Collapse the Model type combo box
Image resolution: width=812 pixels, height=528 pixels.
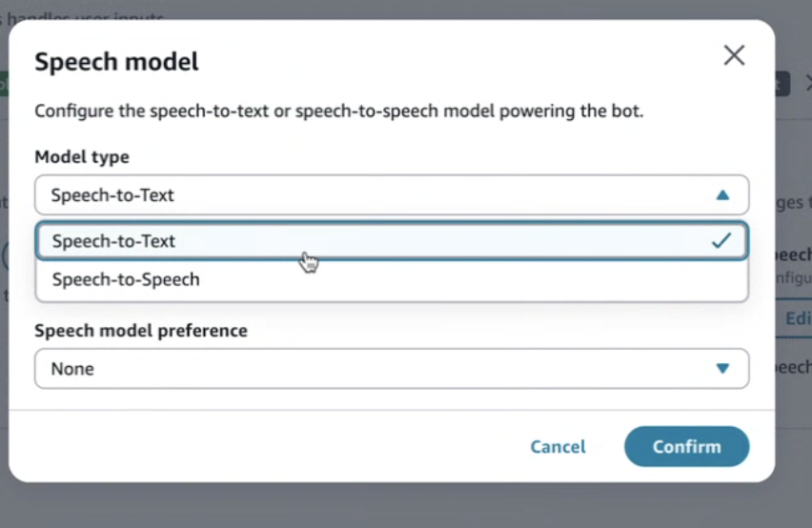click(x=391, y=195)
